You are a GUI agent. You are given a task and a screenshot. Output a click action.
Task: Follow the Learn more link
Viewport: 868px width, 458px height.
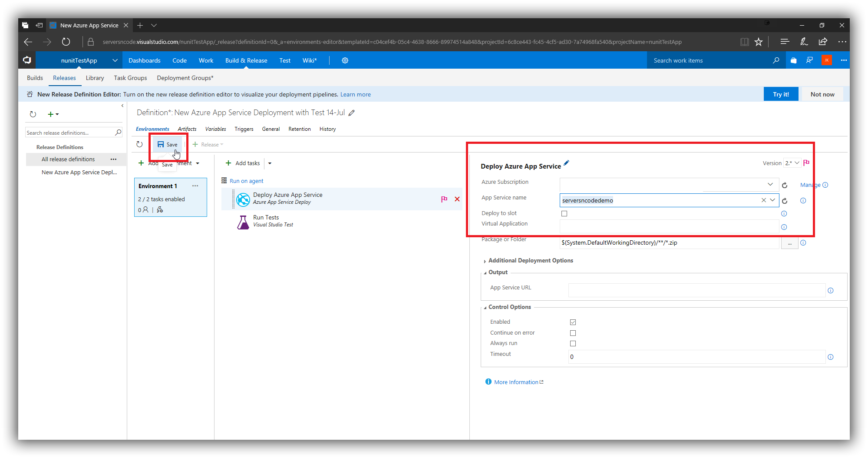355,94
